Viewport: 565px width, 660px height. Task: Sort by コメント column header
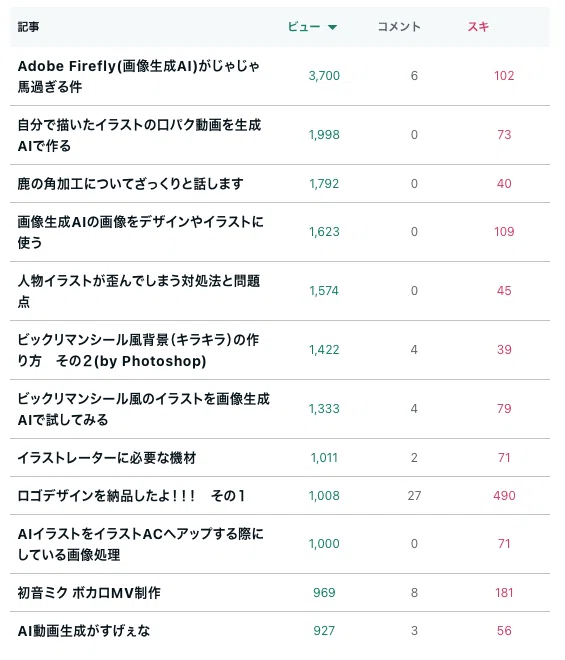point(399,27)
